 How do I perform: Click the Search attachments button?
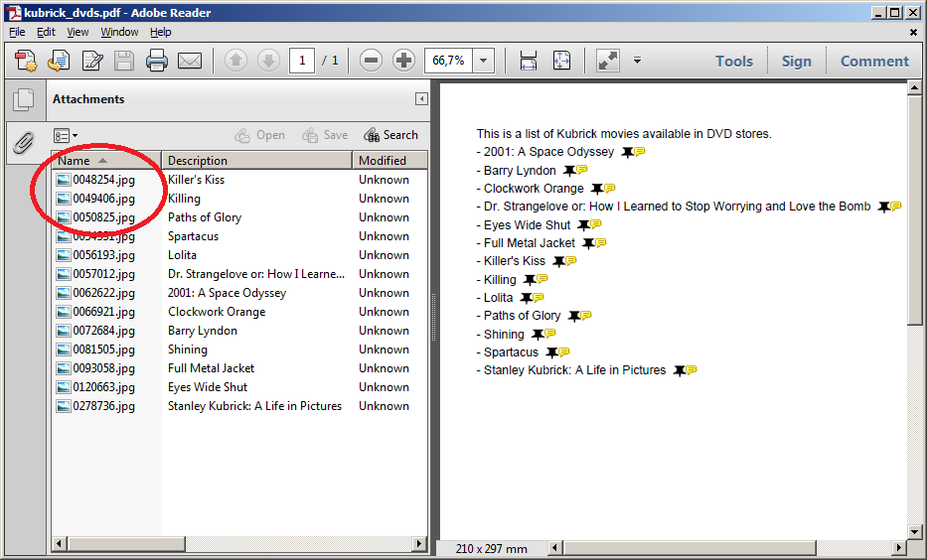390,135
